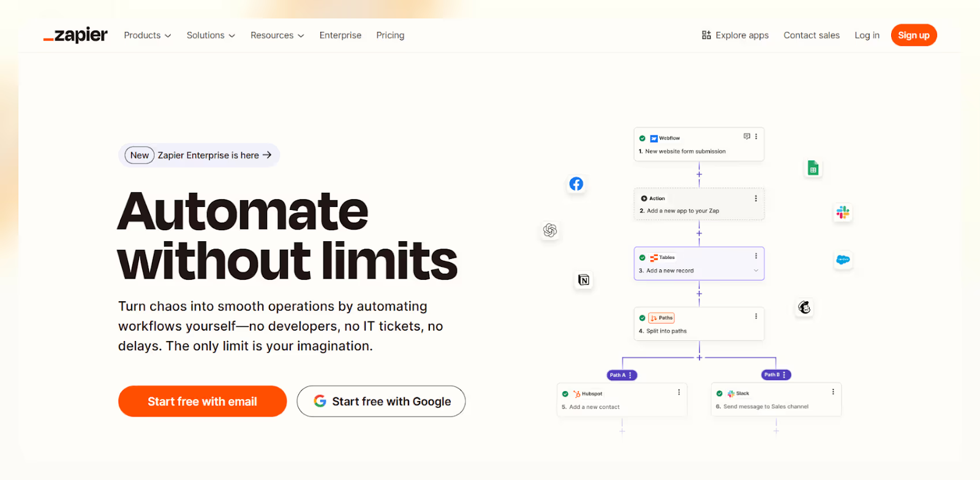
Task: Click plus between Action and Tables steps
Action: coord(699,233)
